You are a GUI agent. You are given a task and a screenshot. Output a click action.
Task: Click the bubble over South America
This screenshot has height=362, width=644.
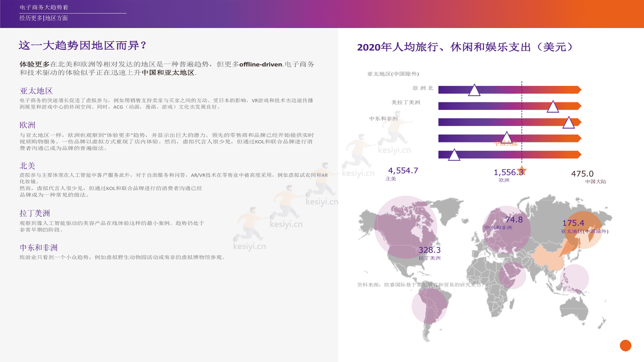tap(430, 305)
